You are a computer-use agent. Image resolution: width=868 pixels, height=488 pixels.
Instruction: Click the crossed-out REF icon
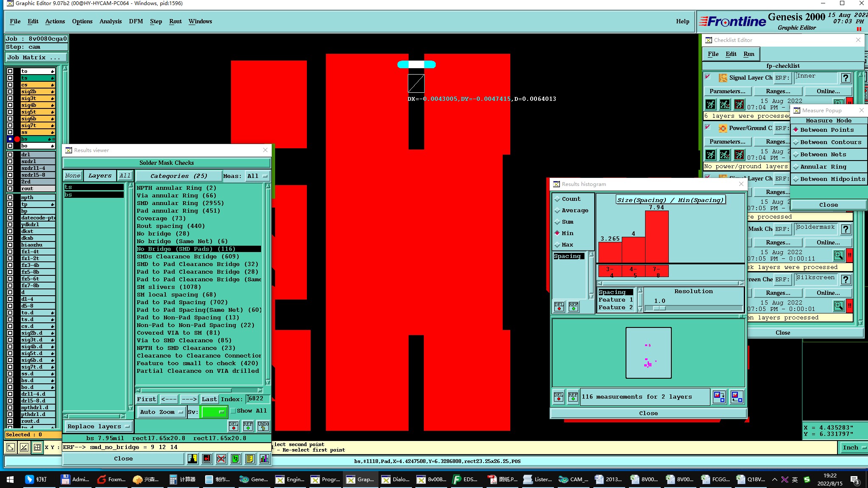coord(221,459)
